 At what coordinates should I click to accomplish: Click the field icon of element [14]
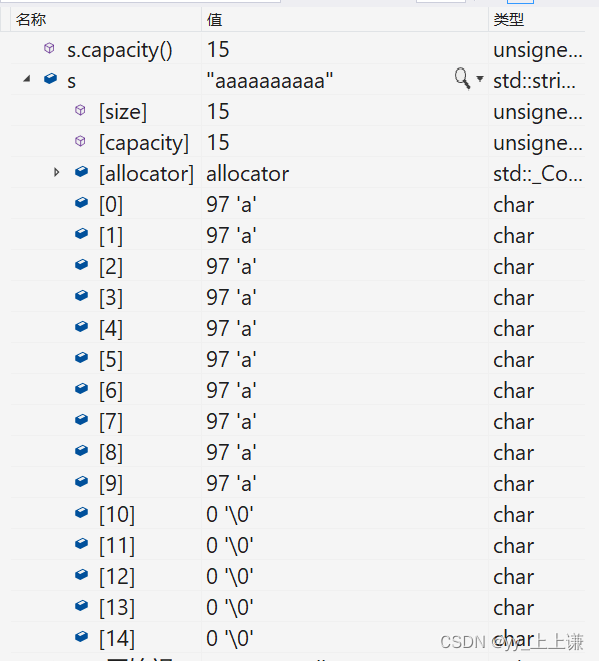[81, 637]
